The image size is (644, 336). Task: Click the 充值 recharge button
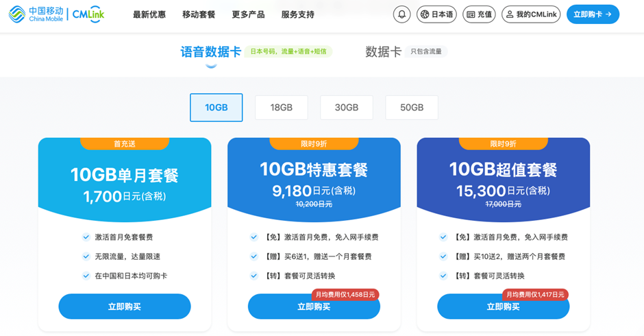[479, 14]
